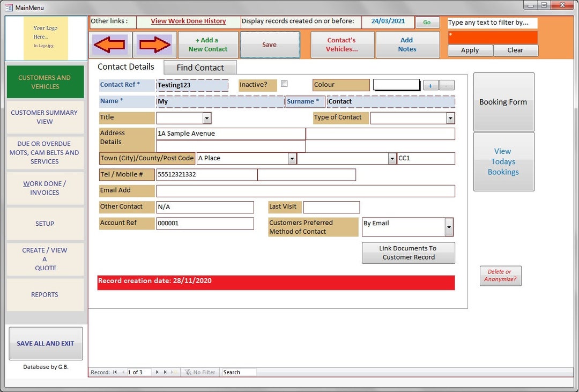Open View Work Done History link
This screenshot has height=392, width=579.
click(188, 21)
